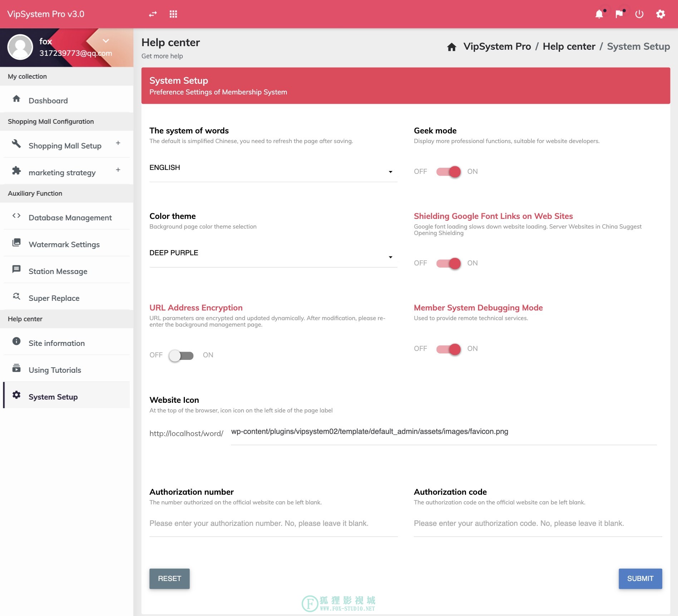Click the Station Message chat icon
The height and width of the screenshot is (616, 678).
coord(16,269)
